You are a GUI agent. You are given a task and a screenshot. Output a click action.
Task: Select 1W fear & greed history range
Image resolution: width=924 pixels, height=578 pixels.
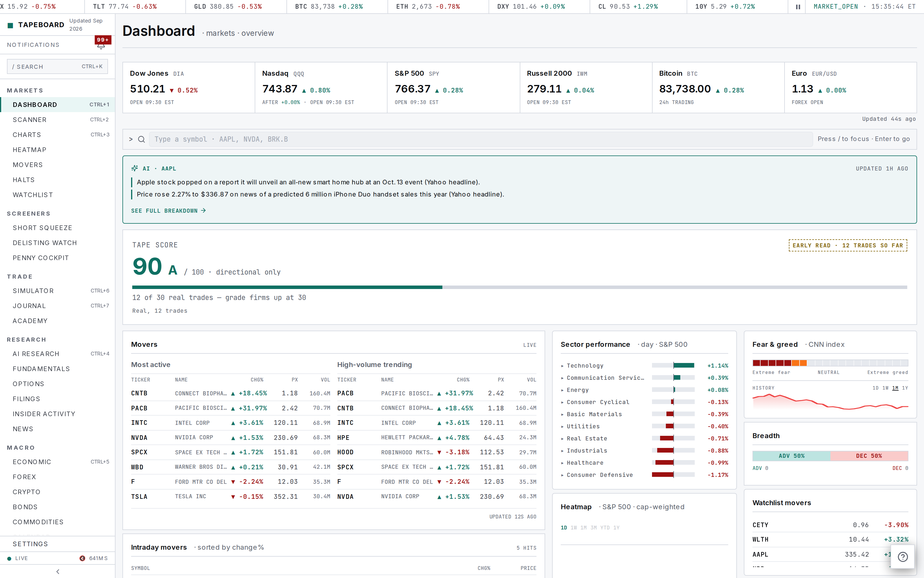tap(885, 388)
